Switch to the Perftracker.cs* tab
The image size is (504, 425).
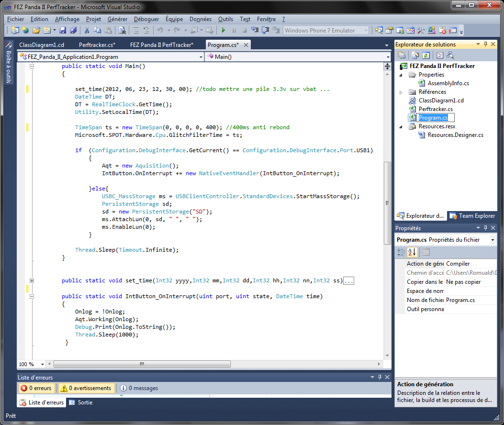[x=97, y=45]
